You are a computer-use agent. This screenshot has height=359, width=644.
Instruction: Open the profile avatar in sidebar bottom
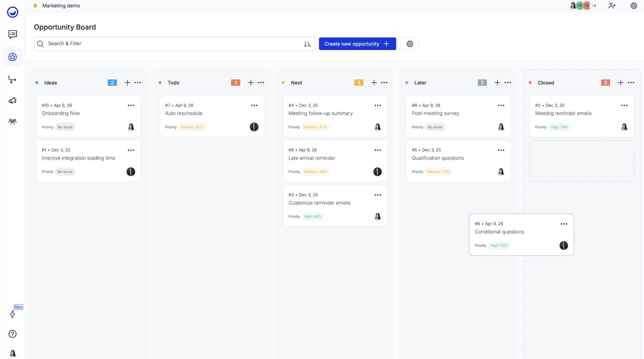click(12, 353)
